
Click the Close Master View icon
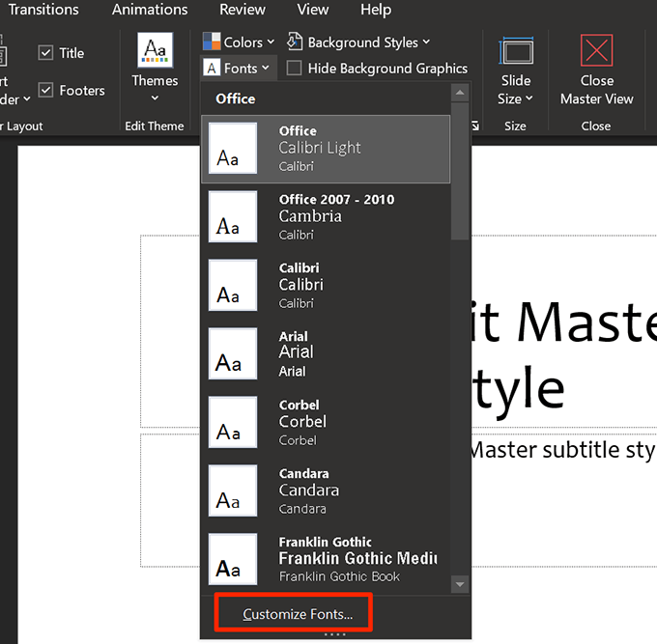click(x=596, y=51)
